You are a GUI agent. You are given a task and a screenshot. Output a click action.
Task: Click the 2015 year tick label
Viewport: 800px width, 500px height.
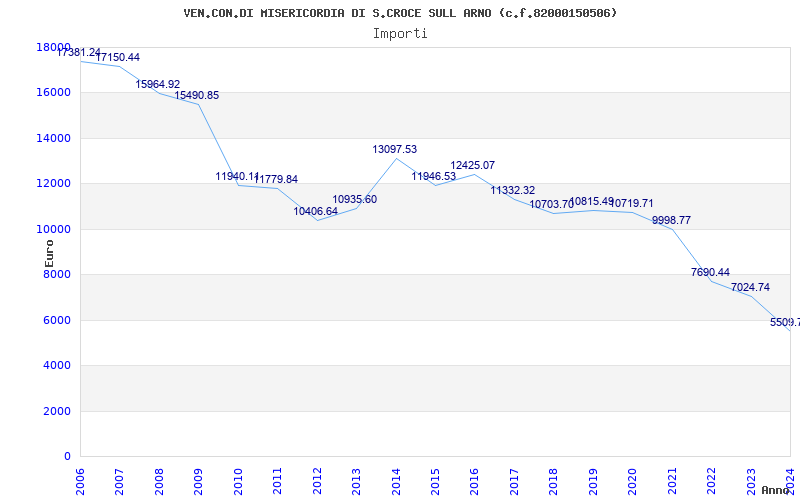pyautogui.click(x=435, y=481)
